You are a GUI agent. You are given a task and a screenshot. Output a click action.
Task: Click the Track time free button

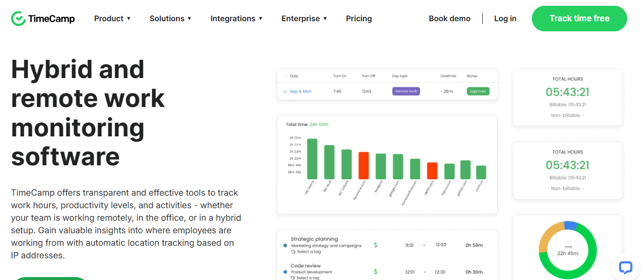click(x=580, y=18)
